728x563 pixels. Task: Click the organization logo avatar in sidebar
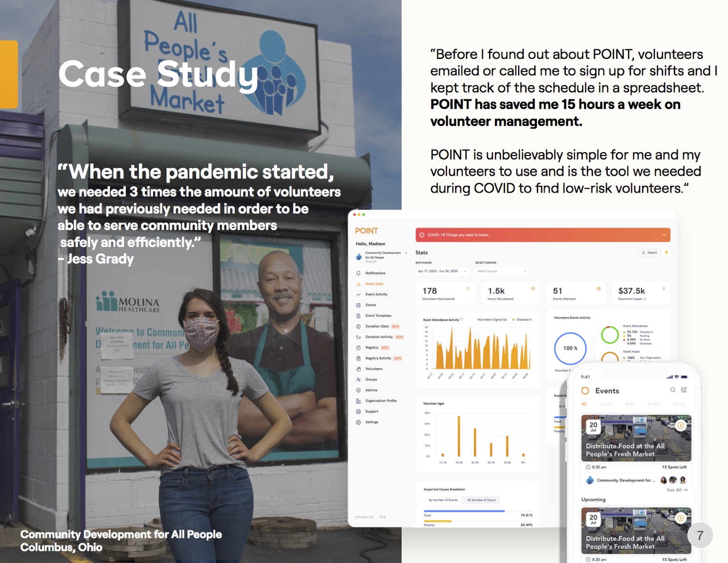click(359, 257)
